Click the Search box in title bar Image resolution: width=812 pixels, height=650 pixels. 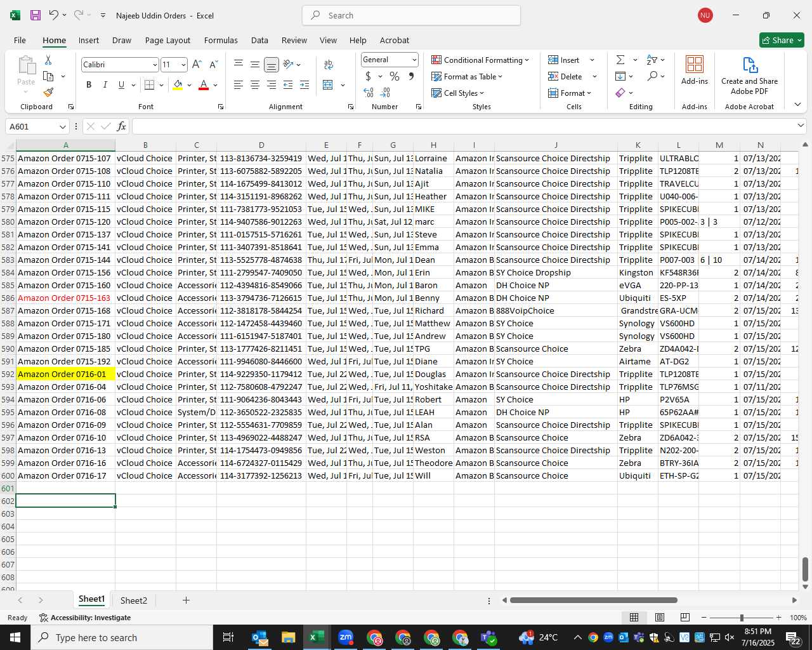click(411, 15)
